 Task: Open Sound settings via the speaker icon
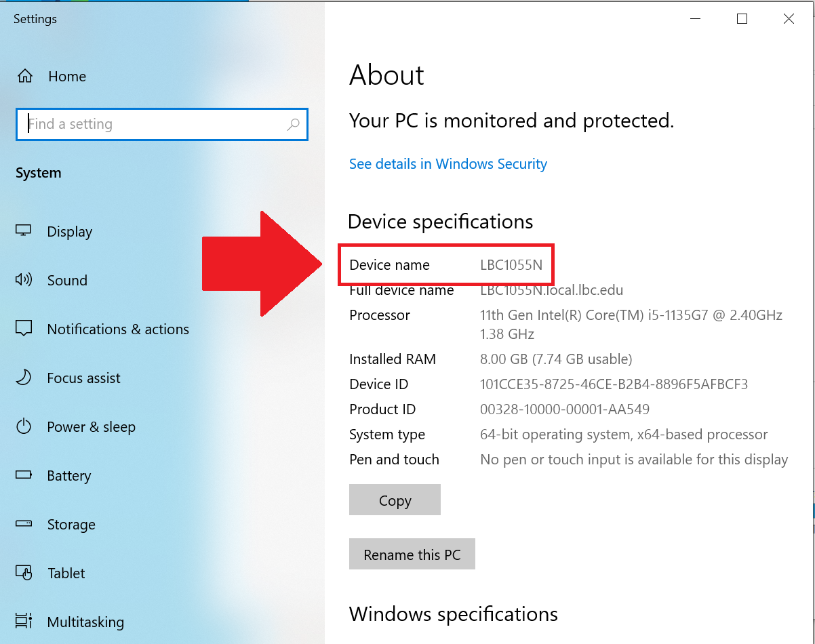tap(23, 280)
